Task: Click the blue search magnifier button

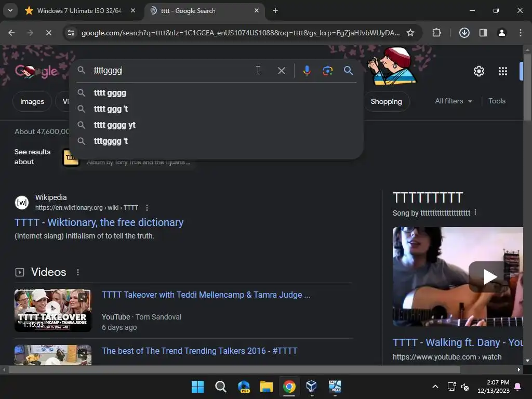Action: point(348,71)
